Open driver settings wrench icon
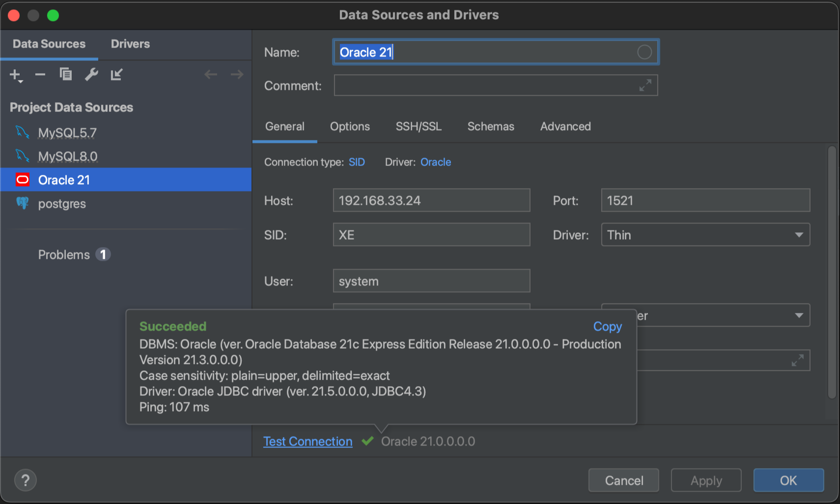This screenshot has height=504, width=840. click(x=91, y=74)
